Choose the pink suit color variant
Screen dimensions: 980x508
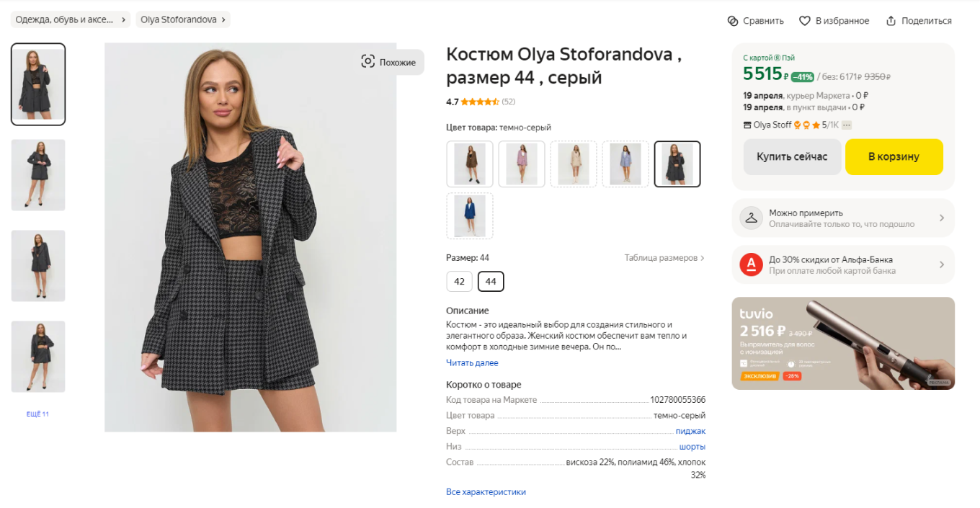[x=522, y=164]
